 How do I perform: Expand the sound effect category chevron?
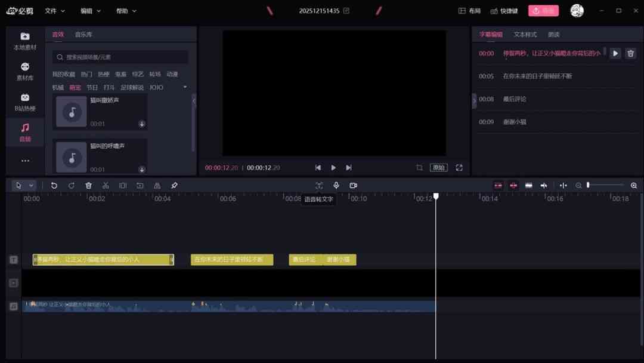(185, 87)
